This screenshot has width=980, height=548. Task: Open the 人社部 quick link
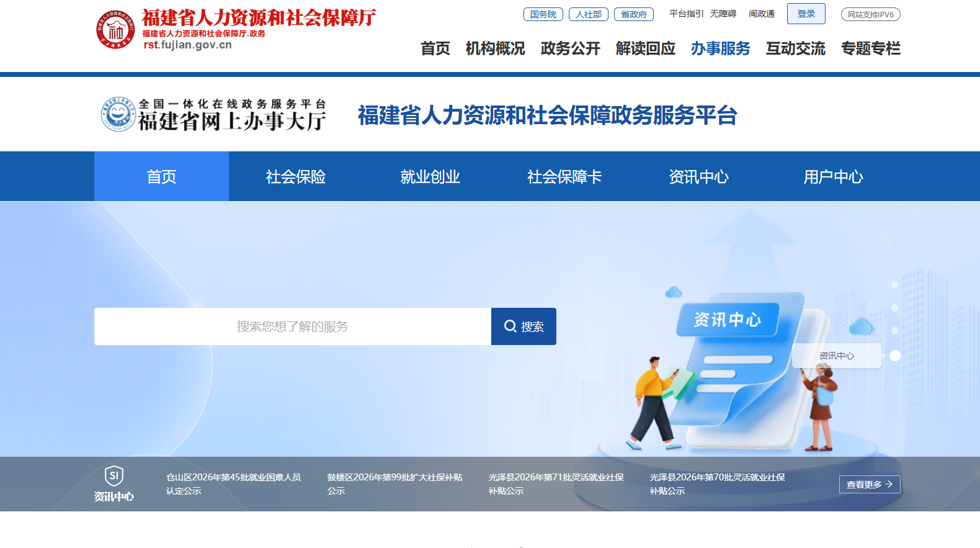point(588,14)
